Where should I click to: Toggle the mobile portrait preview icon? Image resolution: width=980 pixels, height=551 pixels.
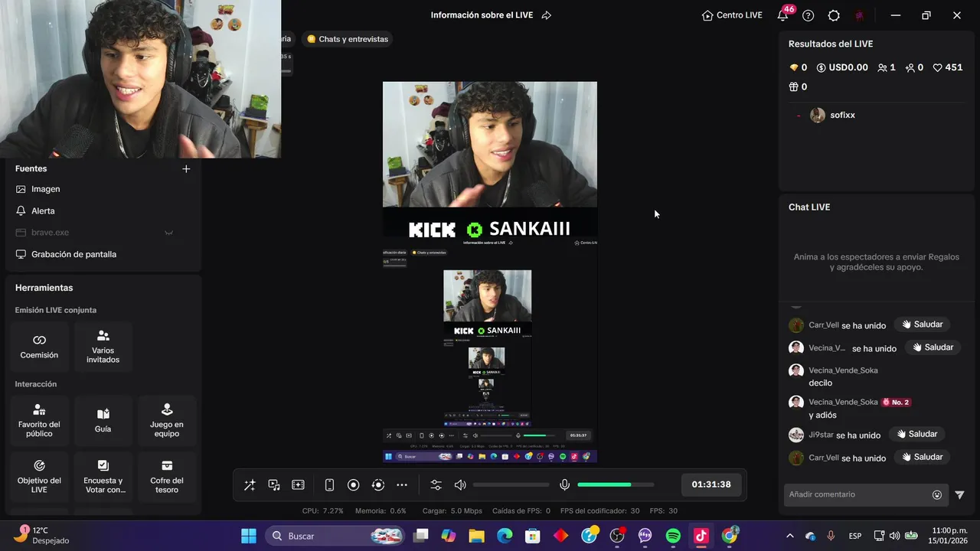(x=329, y=485)
